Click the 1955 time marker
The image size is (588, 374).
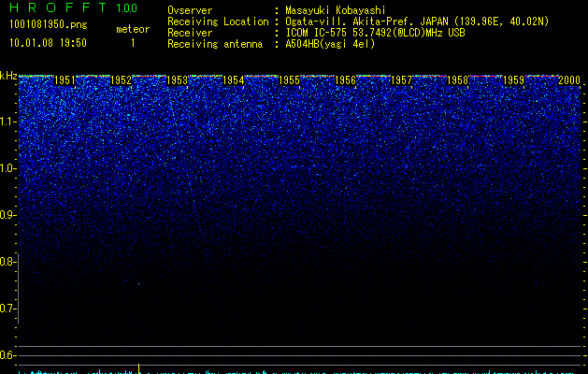coord(290,81)
